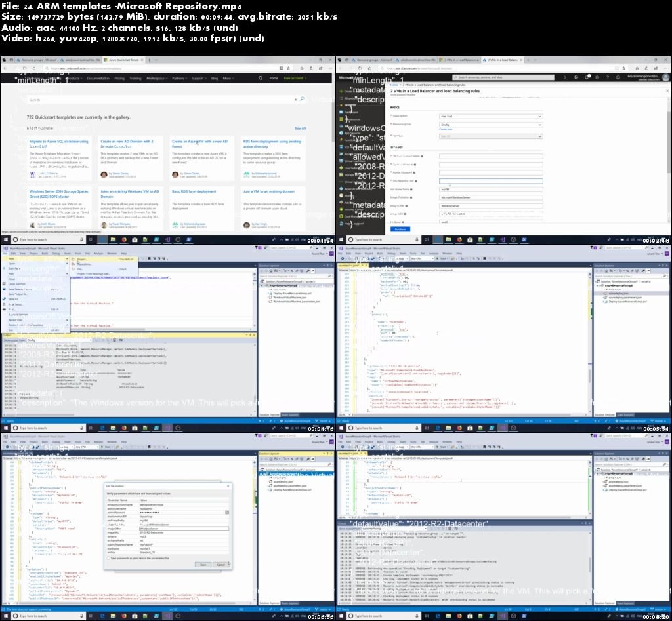Open the Debug configuration dropdown in the 00:06:56 toolbar
Viewport: 672px width, 621px height.
[x=67, y=447]
